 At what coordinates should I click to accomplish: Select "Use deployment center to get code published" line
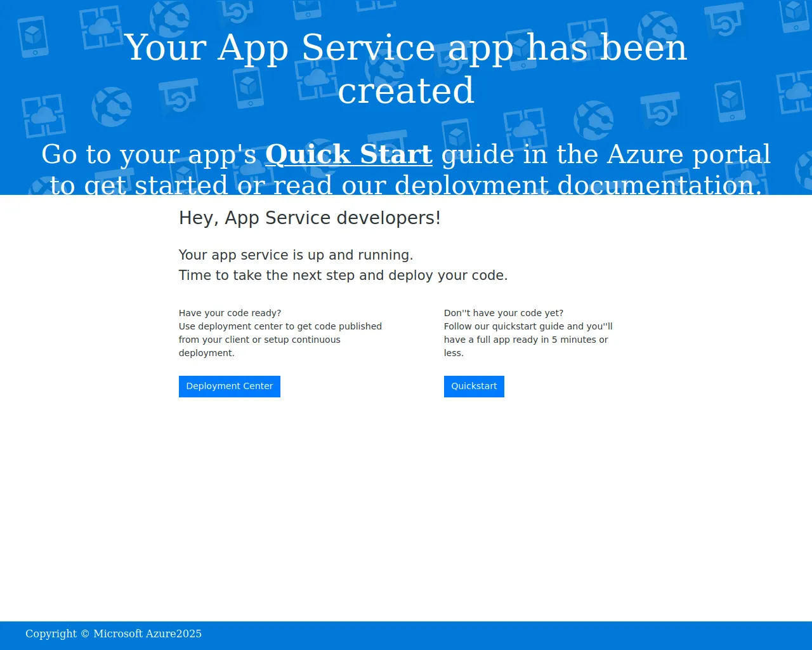280,326
